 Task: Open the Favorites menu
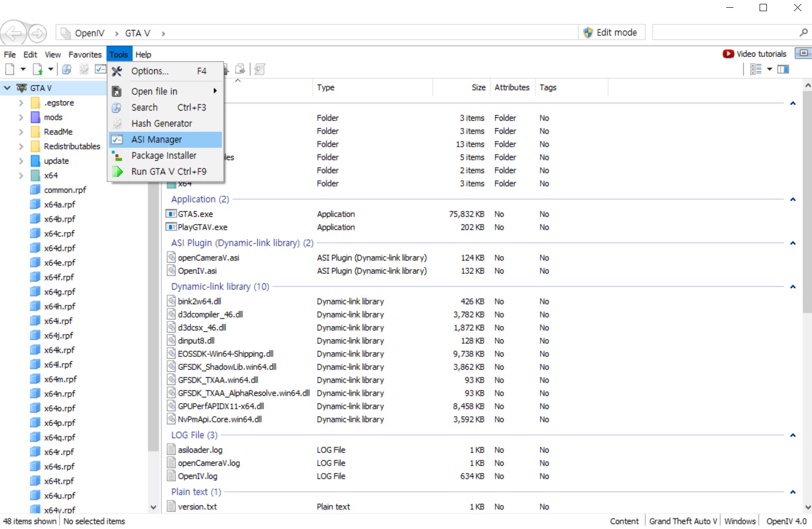click(x=85, y=54)
